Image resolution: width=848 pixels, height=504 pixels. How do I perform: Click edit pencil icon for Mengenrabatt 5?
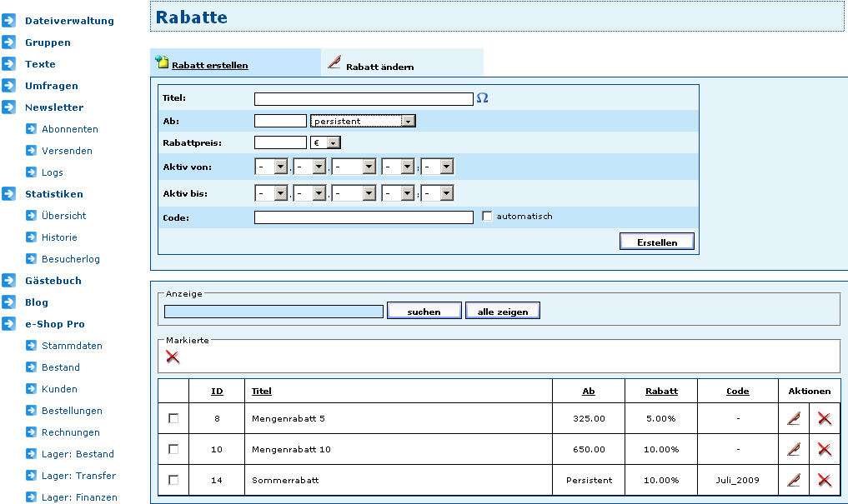coord(794,418)
